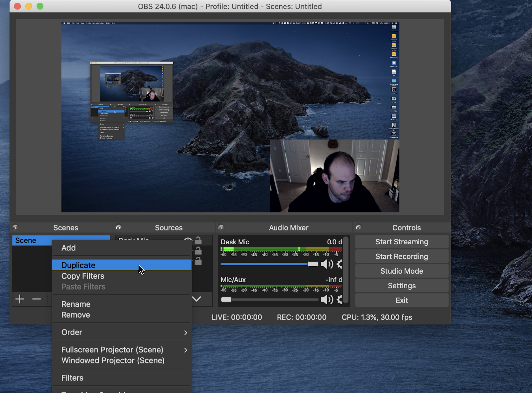The width and height of the screenshot is (532, 393).
Task: Mute the Desk Mic speaker icon
Action: click(x=327, y=264)
